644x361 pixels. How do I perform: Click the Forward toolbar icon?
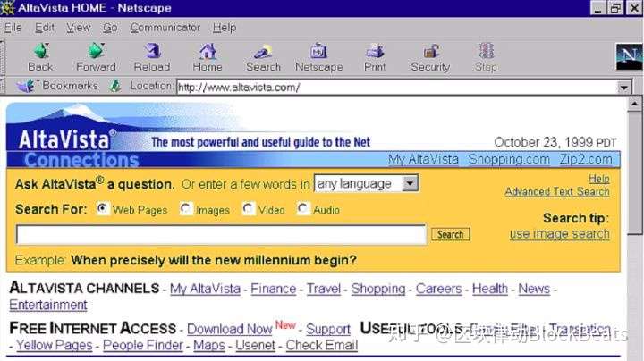pyautogui.click(x=96, y=51)
